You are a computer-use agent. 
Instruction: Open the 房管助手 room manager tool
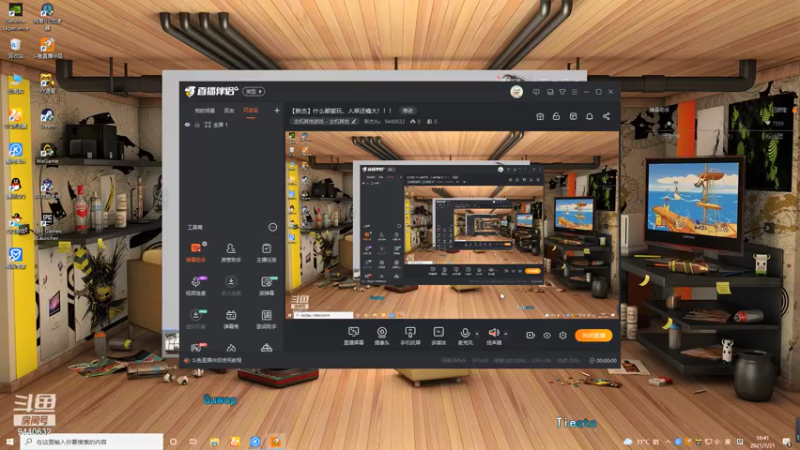click(231, 252)
